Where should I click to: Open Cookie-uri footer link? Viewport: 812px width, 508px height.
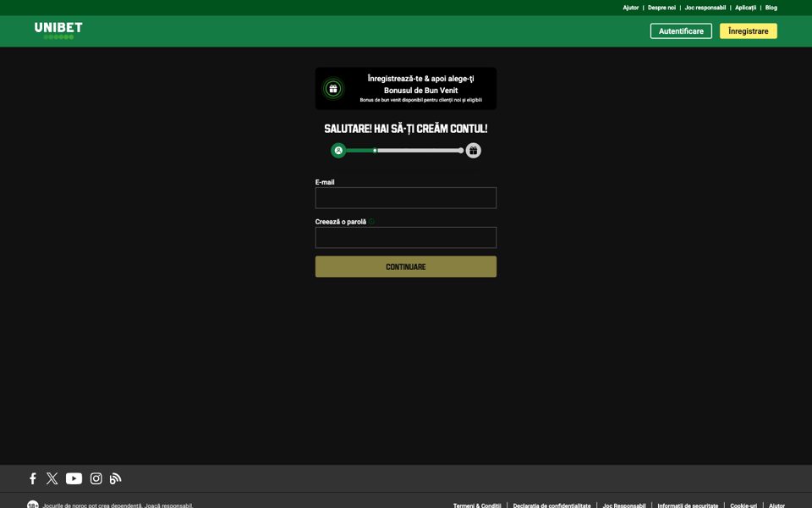tap(743, 505)
